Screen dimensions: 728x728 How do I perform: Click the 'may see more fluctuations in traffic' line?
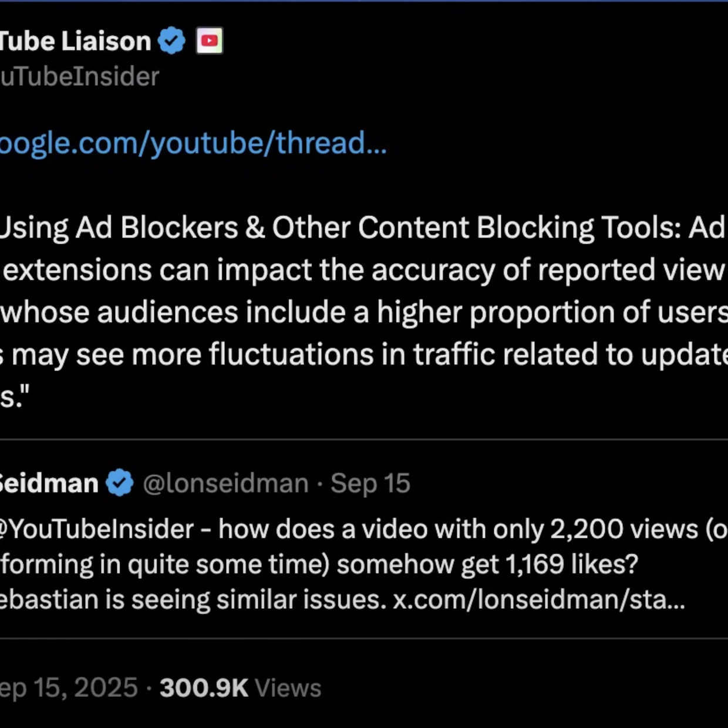coord(364,355)
